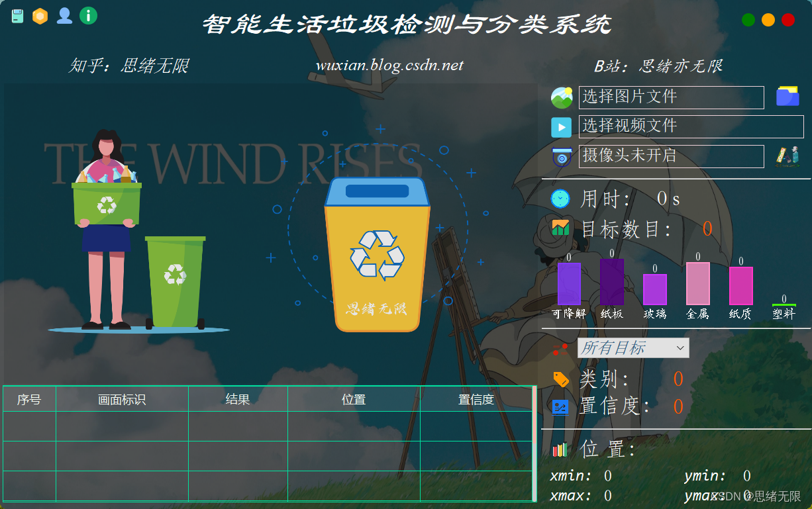Click the B站：思绪亦无限 text
812x509 pixels.
pyautogui.click(x=658, y=66)
